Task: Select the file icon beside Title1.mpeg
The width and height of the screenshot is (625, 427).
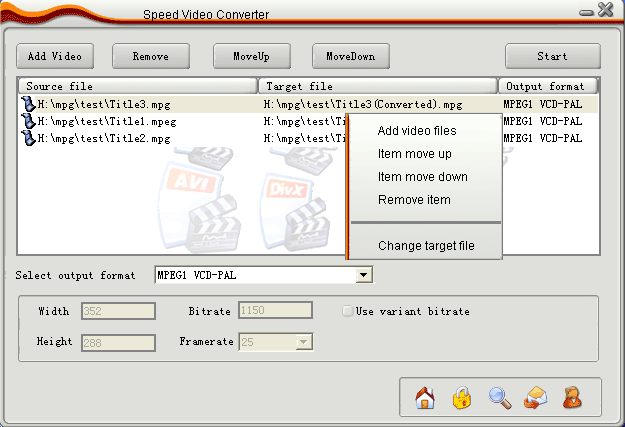Action: (28, 121)
